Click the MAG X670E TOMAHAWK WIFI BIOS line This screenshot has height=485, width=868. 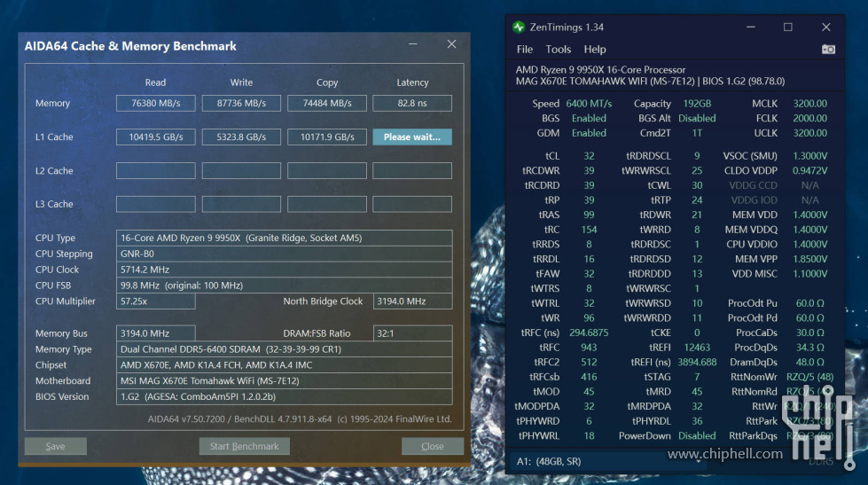[651, 82]
